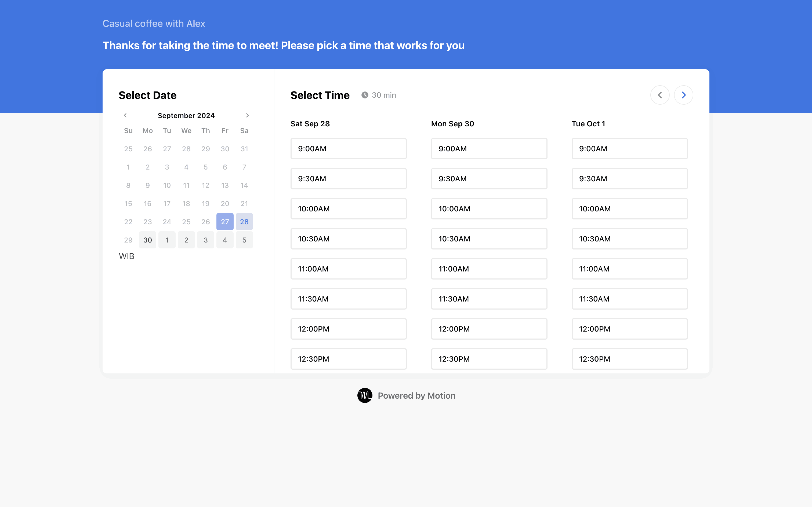Open Powered by Motion link
This screenshot has width=812, height=507.
point(416,396)
